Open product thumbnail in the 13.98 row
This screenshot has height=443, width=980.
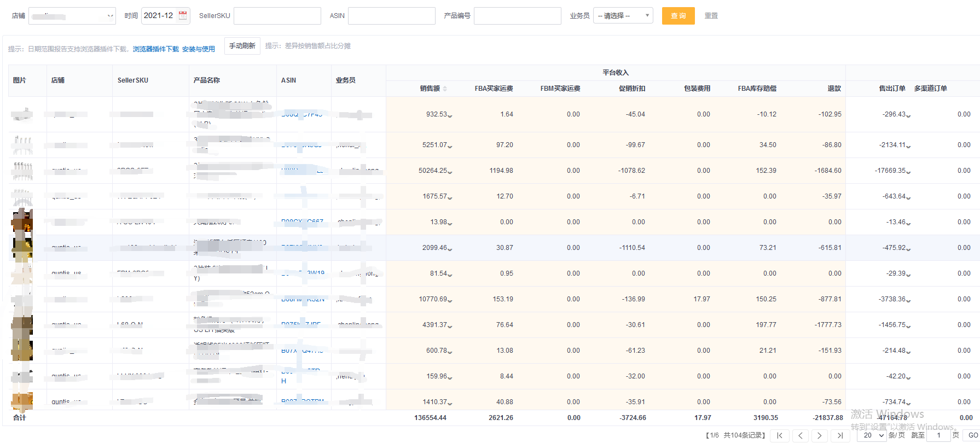pyautogui.click(x=22, y=222)
